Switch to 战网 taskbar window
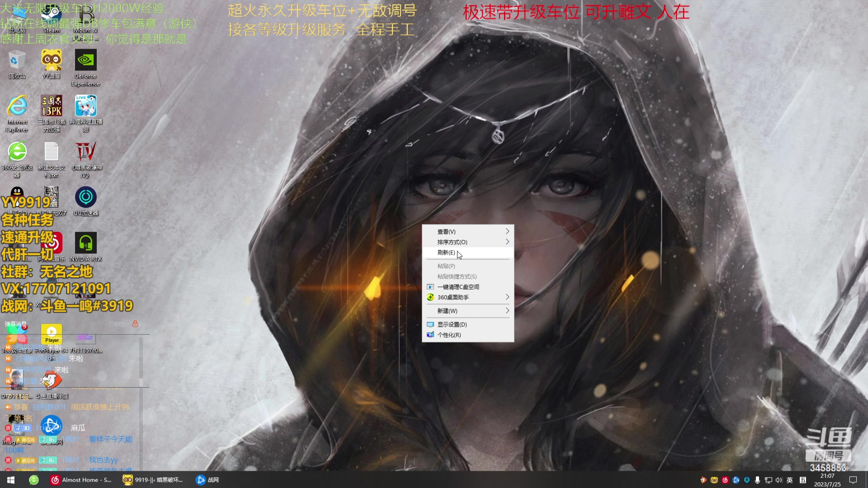 coord(208,480)
